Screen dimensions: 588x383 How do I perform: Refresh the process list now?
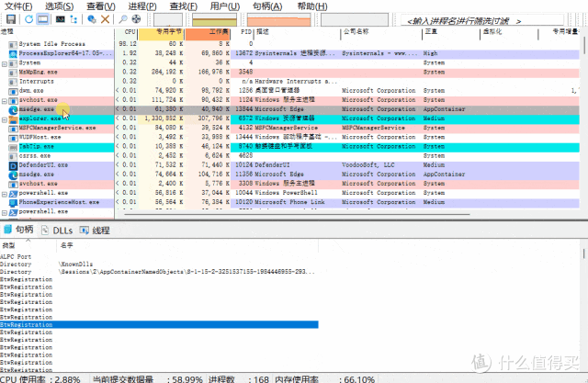28,19
